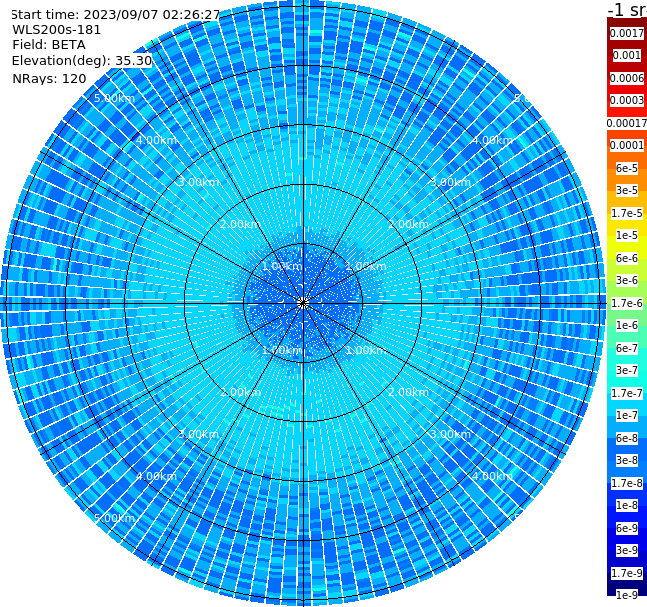Click the 1.7e-5 yellow colorbar label
Viewport: 647px width, 607px height.
point(627,213)
